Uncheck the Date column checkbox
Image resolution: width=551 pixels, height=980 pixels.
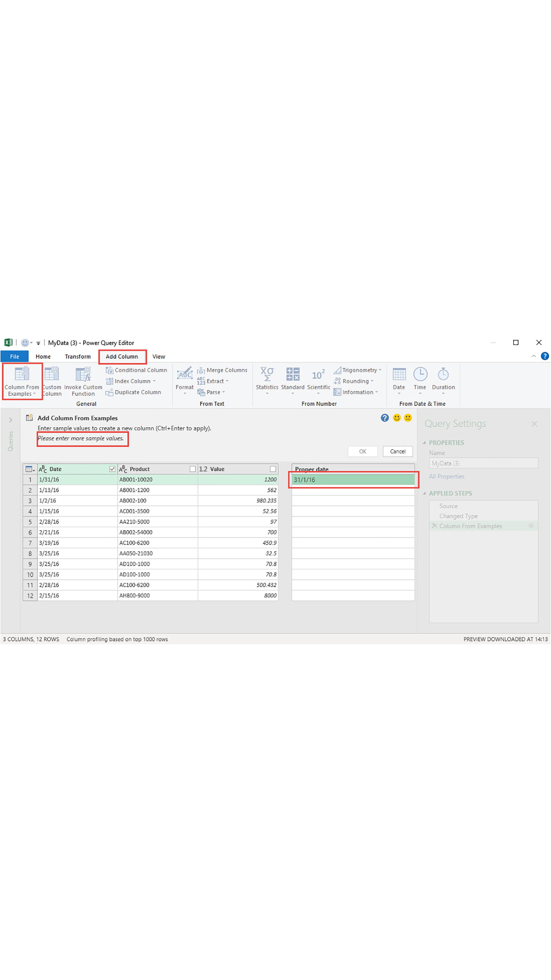112,469
